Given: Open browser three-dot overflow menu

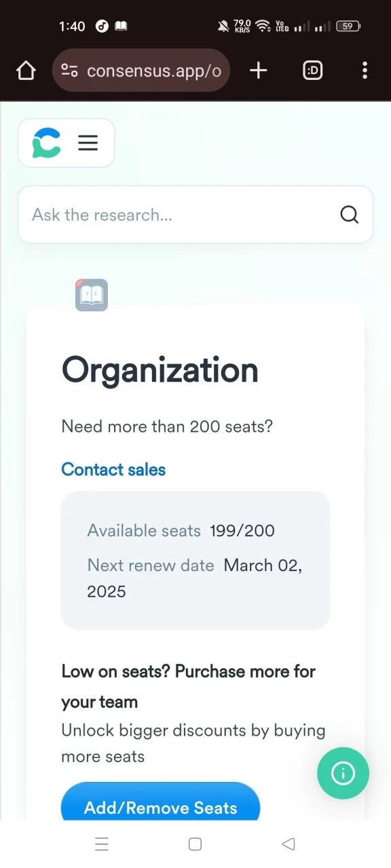Looking at the screenshot, I should click(x=365, y=71).
